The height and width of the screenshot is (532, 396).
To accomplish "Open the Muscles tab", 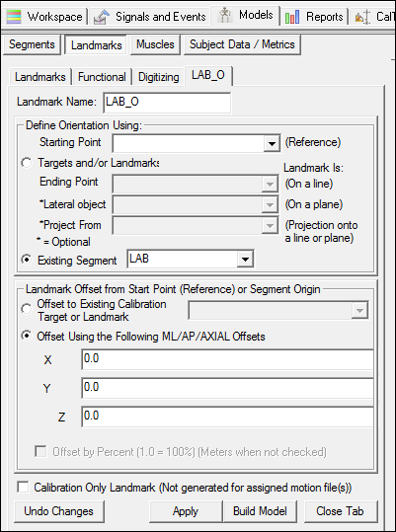I will click(155, 44).
